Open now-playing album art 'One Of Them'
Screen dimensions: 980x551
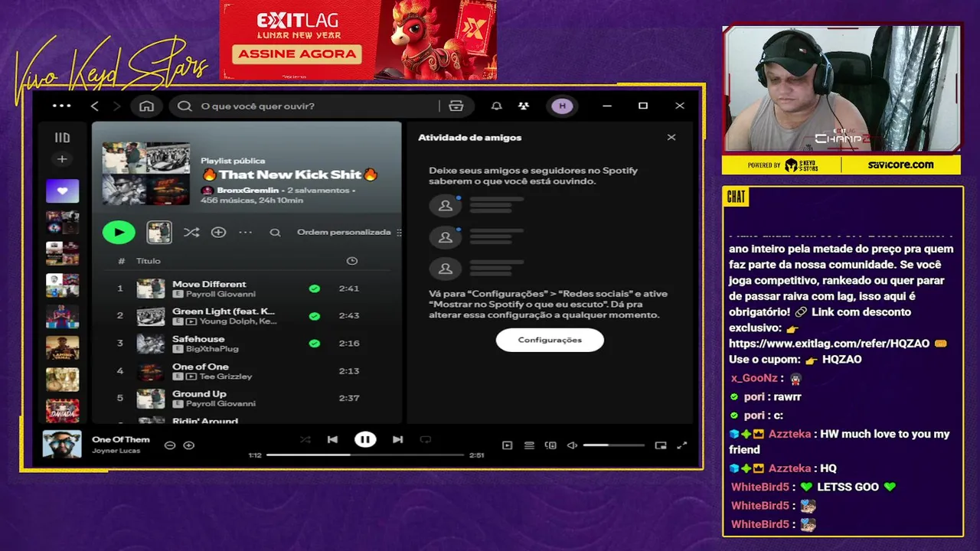(62, 444)
